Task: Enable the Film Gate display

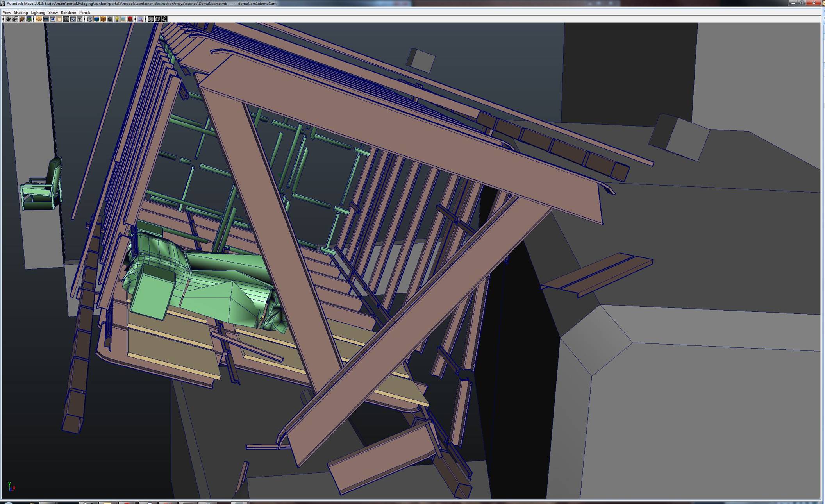Action: [x=46, y=19]
